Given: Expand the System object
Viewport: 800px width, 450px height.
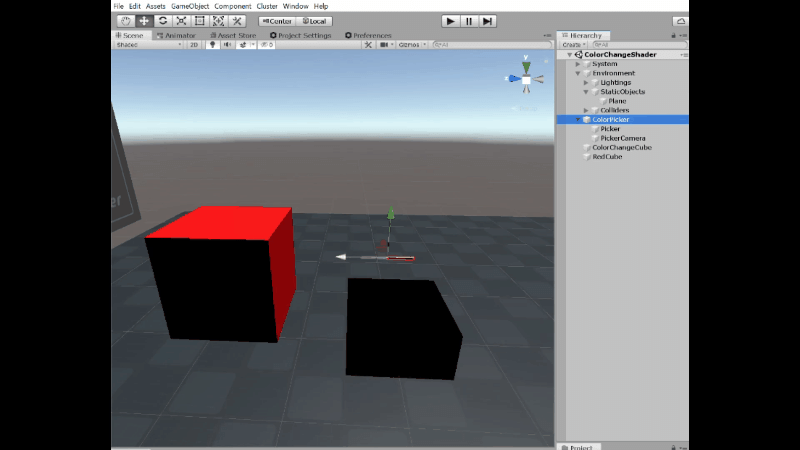Looking at the screenshot, I should coord(578,64).
